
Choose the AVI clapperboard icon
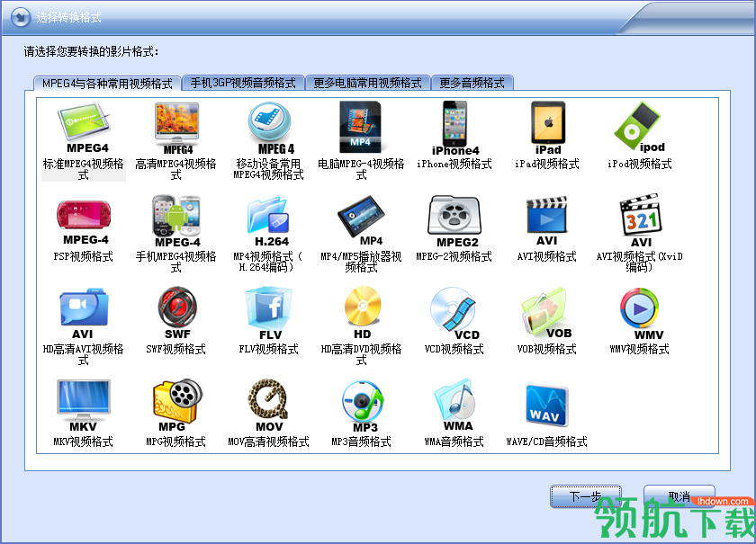(x=547, y=220)
